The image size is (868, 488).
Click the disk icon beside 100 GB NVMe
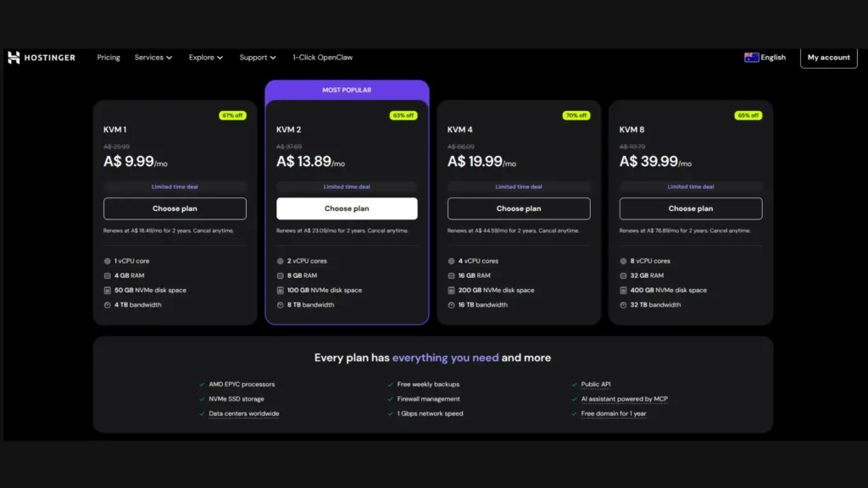click(280, 291)
